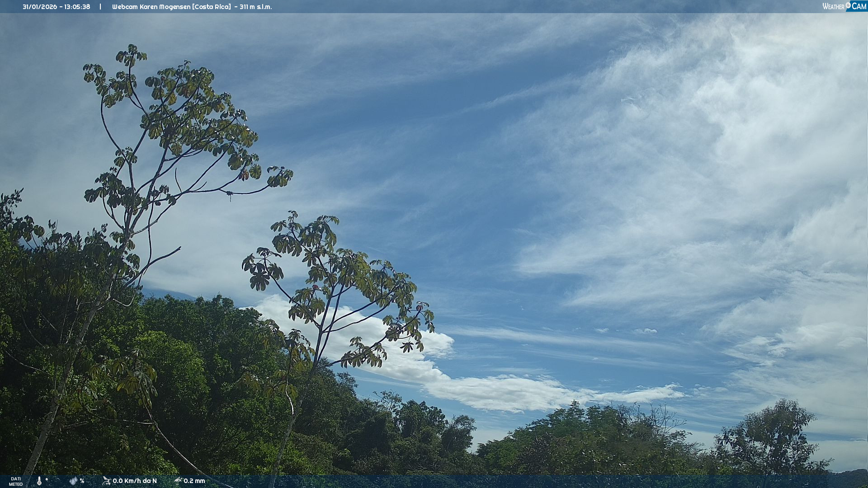Click the 31/01/2026 date stamp

39,7
